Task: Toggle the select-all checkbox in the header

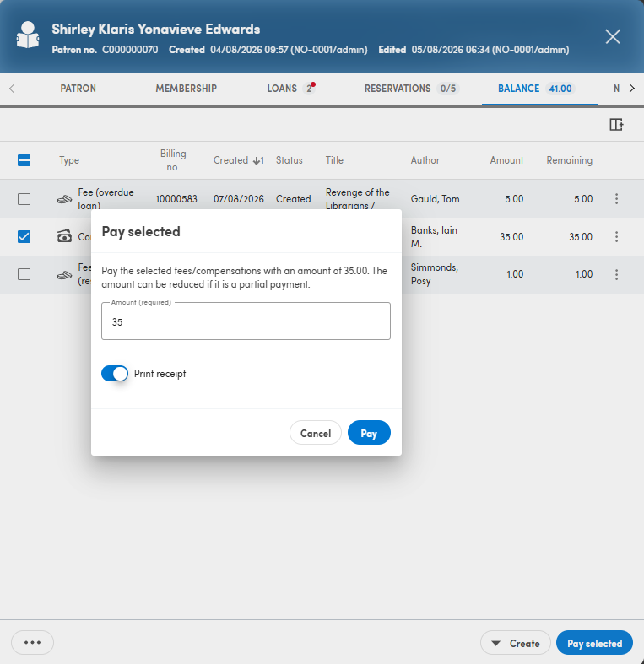Action: click(x=24, y=160)
